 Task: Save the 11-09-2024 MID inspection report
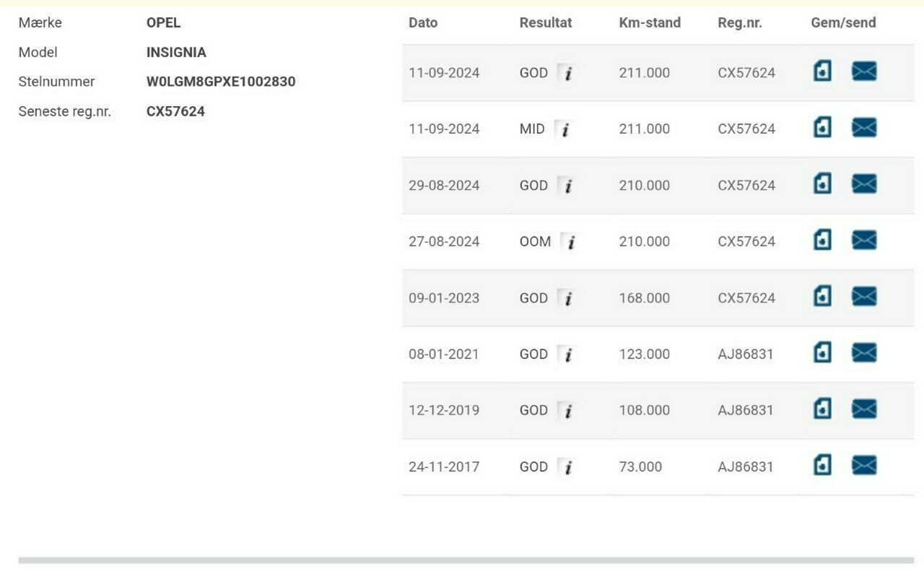pos(822,127)
